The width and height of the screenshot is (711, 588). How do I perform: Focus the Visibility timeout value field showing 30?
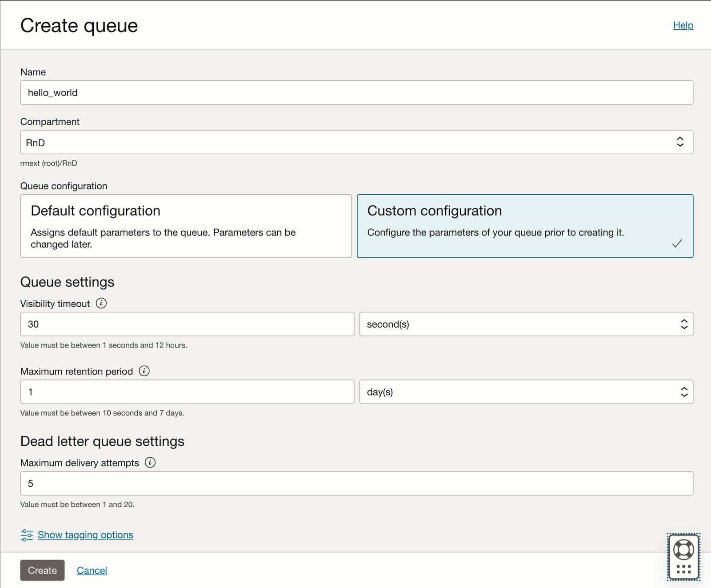pyautogui.click(x=186, y=324)
